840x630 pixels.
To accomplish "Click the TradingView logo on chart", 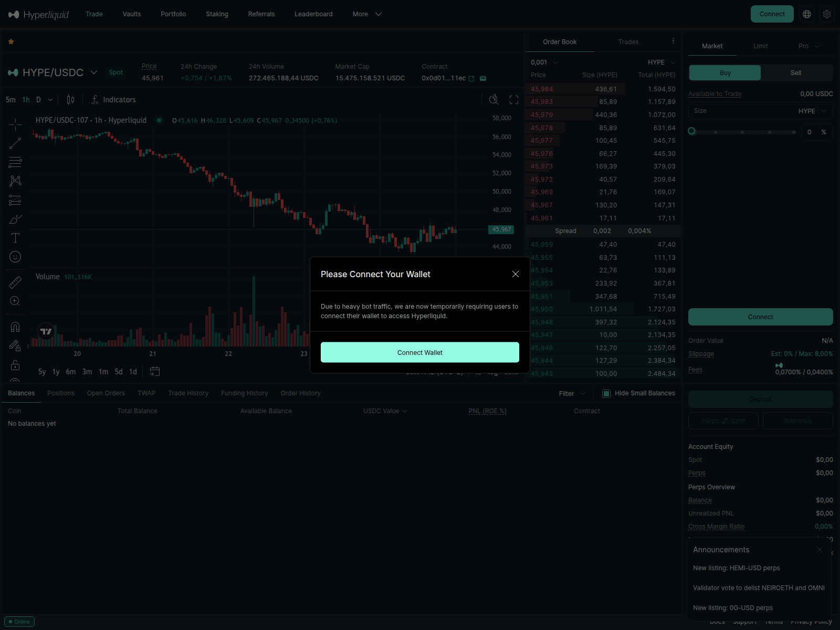I will click(46, 331).
